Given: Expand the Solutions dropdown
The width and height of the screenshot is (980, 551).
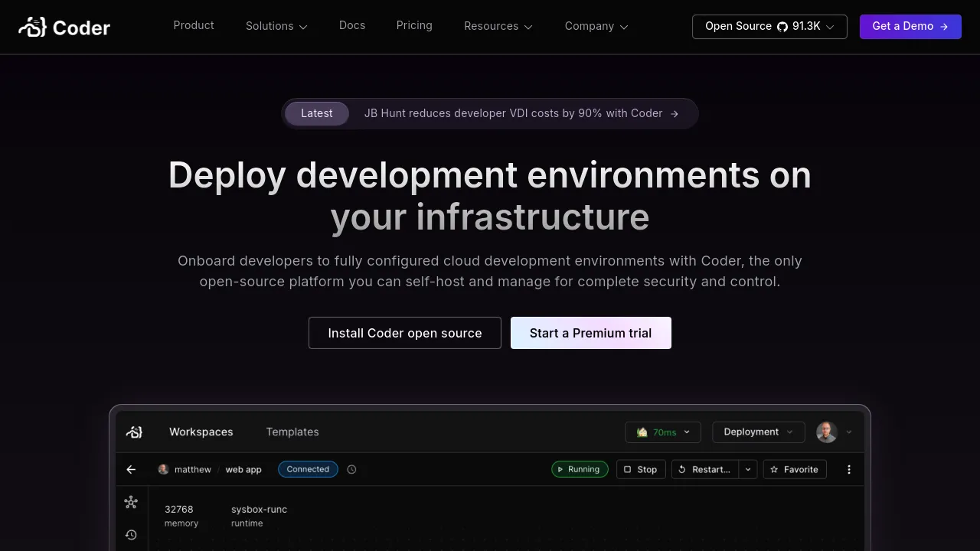Looking at the screenshot, I should 276,26.
